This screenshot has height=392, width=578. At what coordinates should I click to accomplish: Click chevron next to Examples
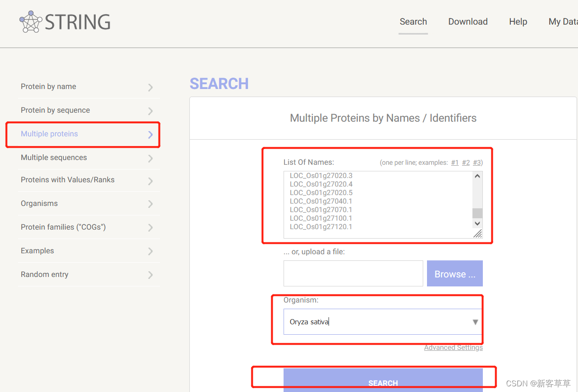[x=151, y=251]
